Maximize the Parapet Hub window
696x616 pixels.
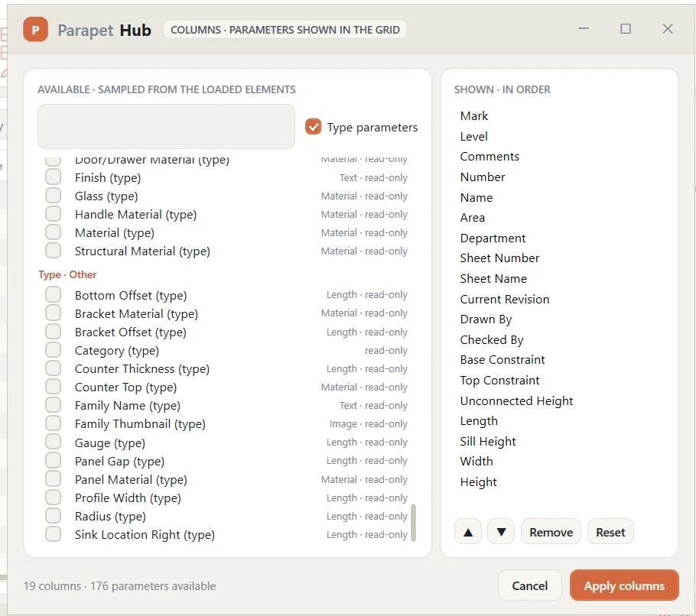tap(626, 29)
